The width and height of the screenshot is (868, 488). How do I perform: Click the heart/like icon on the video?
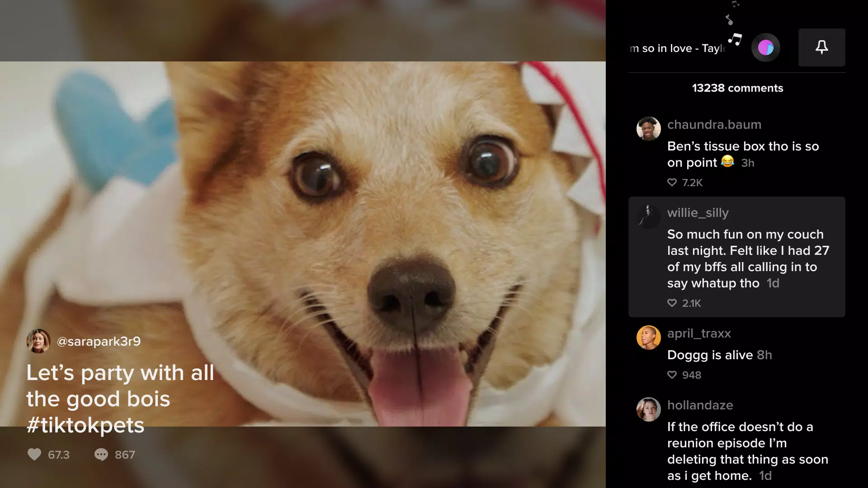(34, 454)
